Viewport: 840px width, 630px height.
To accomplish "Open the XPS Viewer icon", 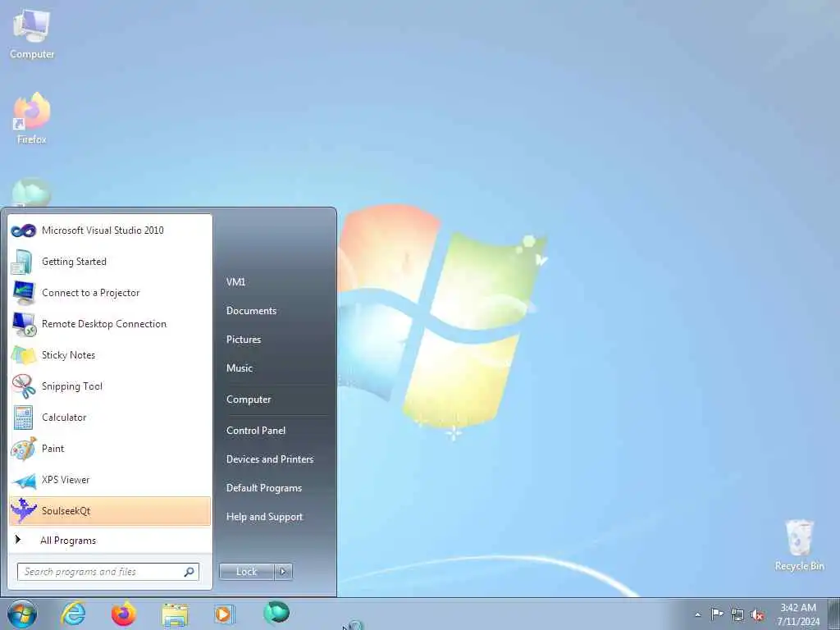I will click(x=24, y=481).
